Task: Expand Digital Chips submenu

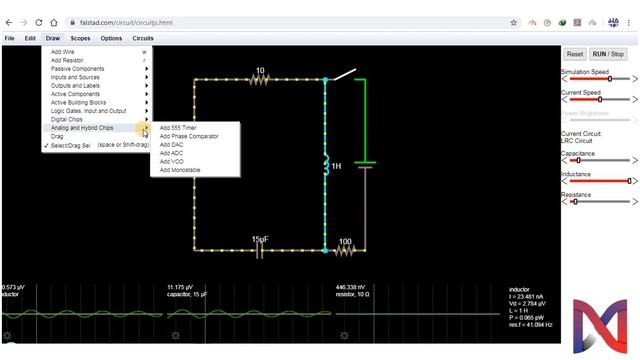Action: click(97, 119)
